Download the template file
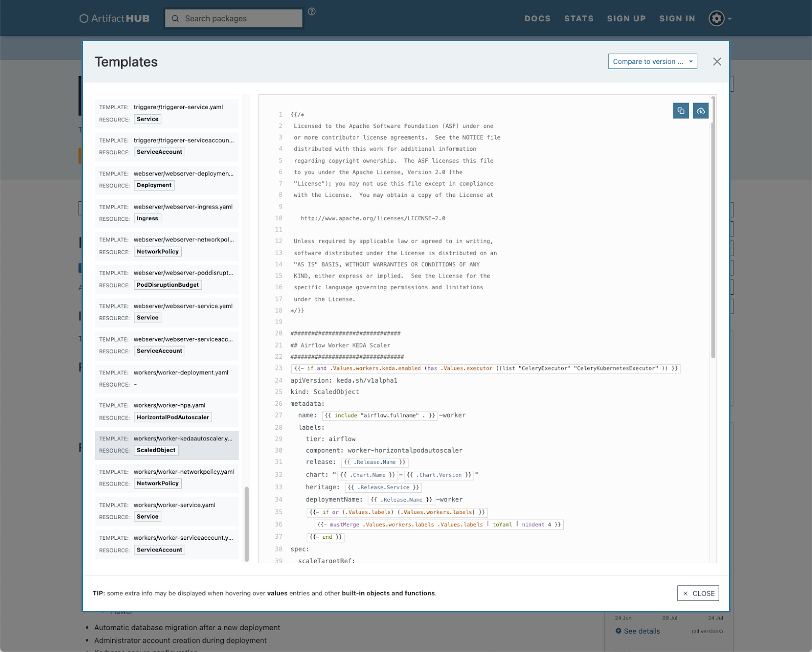812x652 pixels. tap(700, 111)
